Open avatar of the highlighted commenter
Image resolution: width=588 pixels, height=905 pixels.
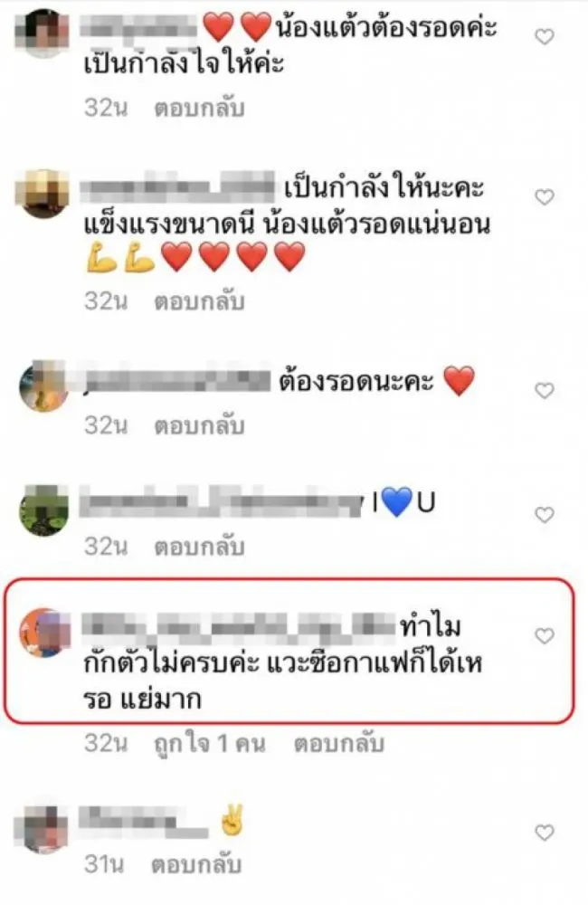pos(45,633)
